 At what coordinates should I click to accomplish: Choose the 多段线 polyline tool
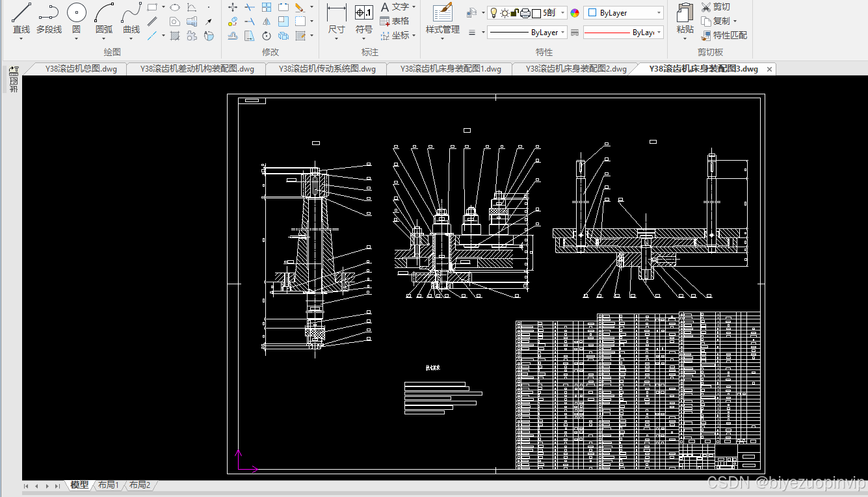(x=49, y=13)
